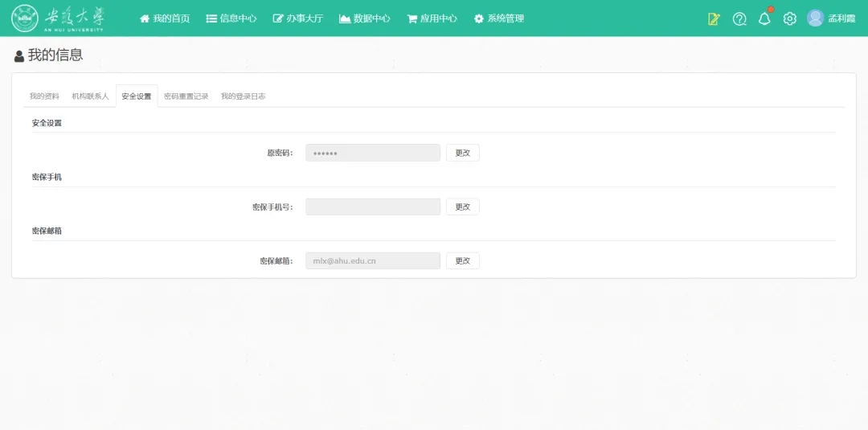The image size is (868, 430).
Task: Open the 数据中心 menu
Action: [365, 18]
